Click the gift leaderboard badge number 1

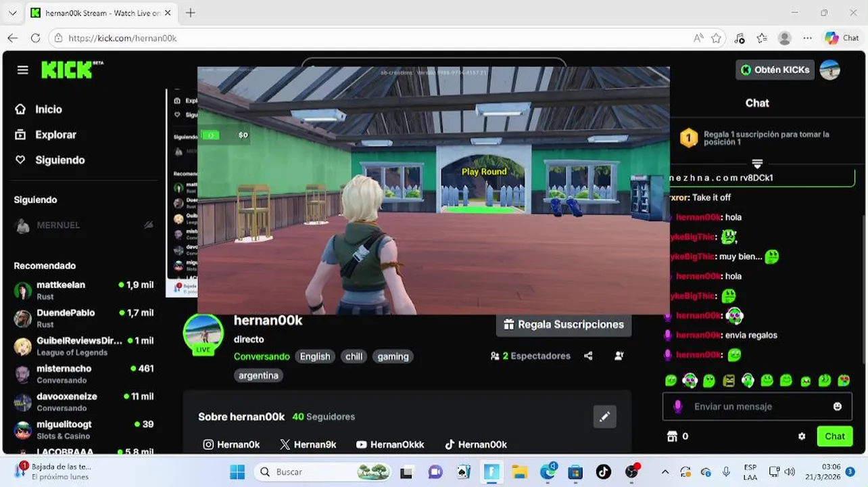pos(688,139)
